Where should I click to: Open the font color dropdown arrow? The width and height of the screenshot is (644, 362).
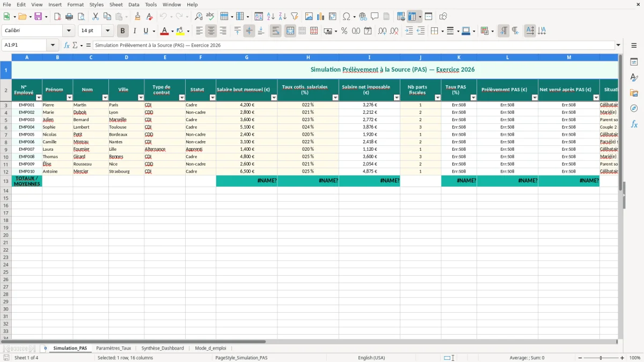click(x=172, y=31)
